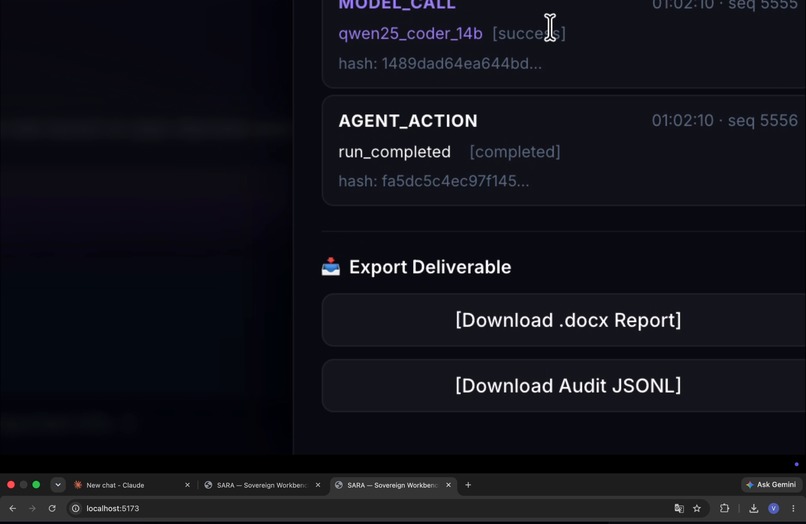The width and height of the screenshot is (806, 524).
Task: View site information for localhost
Action: [x=76, y=509]
